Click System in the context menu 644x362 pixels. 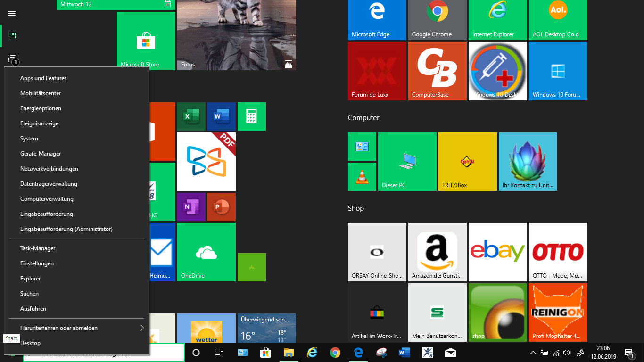coord(76,139)
